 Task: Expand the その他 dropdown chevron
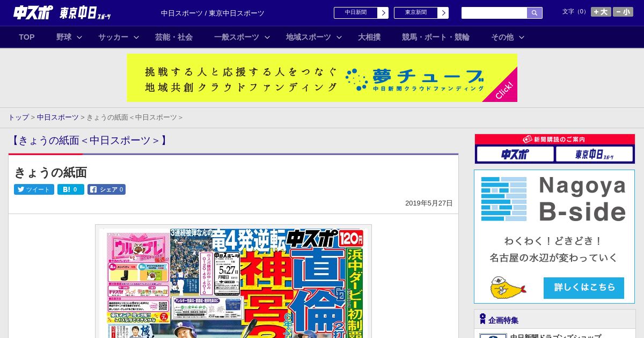(x=522, y=37)
